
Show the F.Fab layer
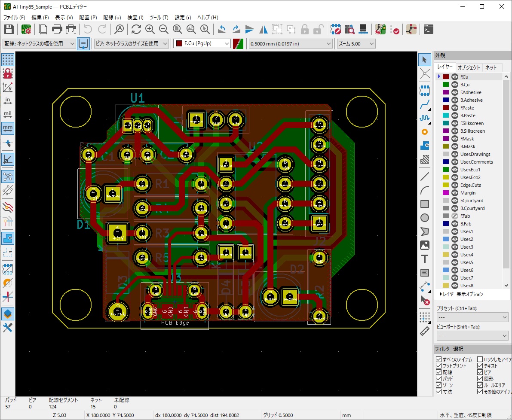click(455, 216)
